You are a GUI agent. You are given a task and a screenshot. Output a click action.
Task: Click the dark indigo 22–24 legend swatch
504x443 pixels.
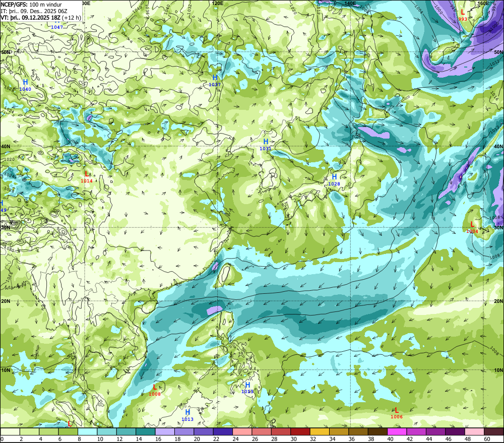pyautogui.click(x=223, y=431)
